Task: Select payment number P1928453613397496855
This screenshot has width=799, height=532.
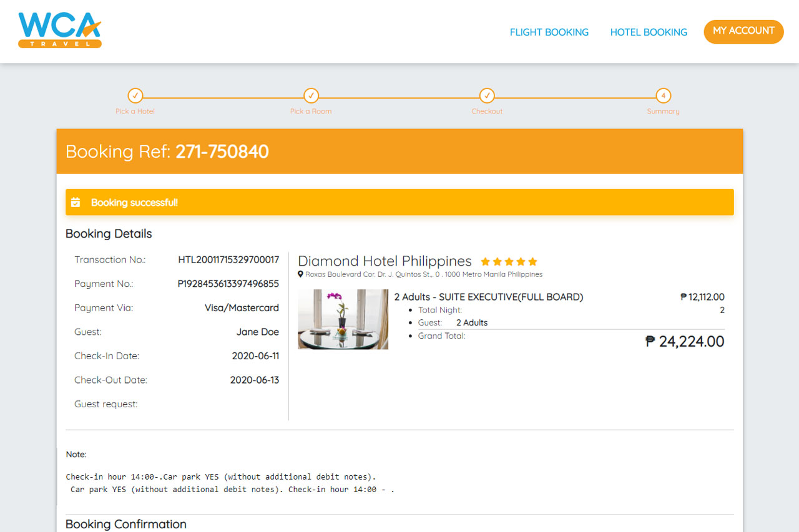Action: click(228, 284)
